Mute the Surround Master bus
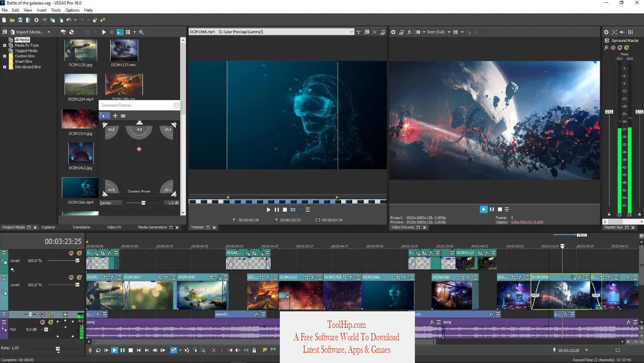This screenshot has height=363, width=644. 620,48
